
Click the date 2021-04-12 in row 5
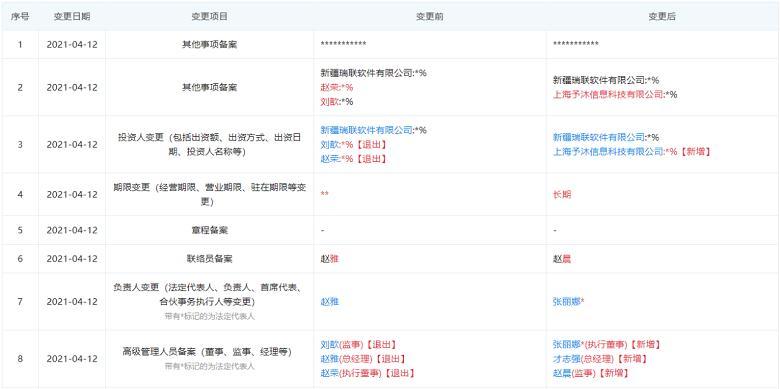click(72, 230)
